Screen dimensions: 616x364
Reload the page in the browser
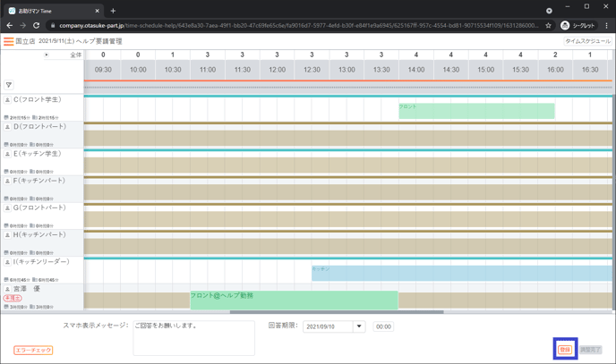tap(37, 26)
